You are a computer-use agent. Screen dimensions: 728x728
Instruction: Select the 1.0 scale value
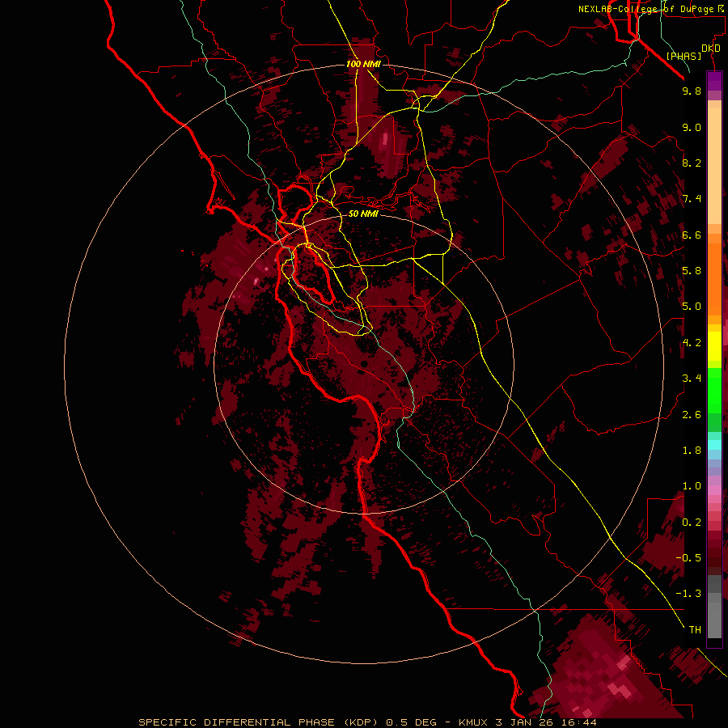(692, 486)
